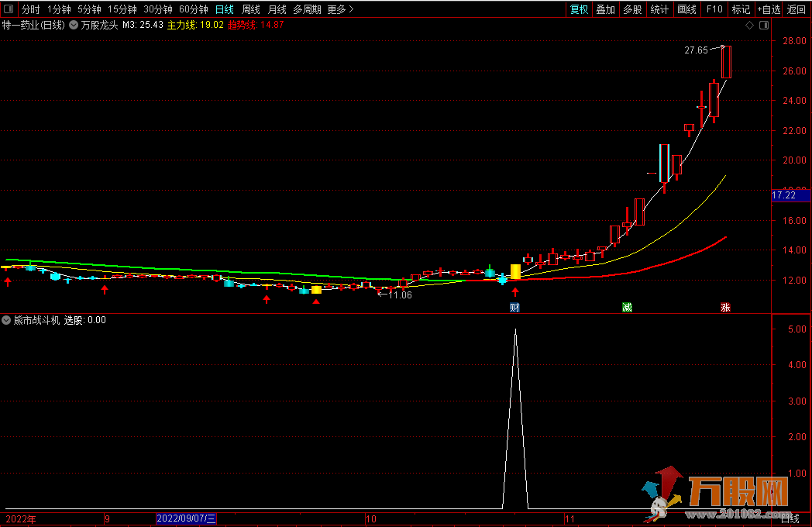The height and width of the screenshot is (527, 812).
Task: Switch to 日线 daily chart
Action: coord(225,9)
